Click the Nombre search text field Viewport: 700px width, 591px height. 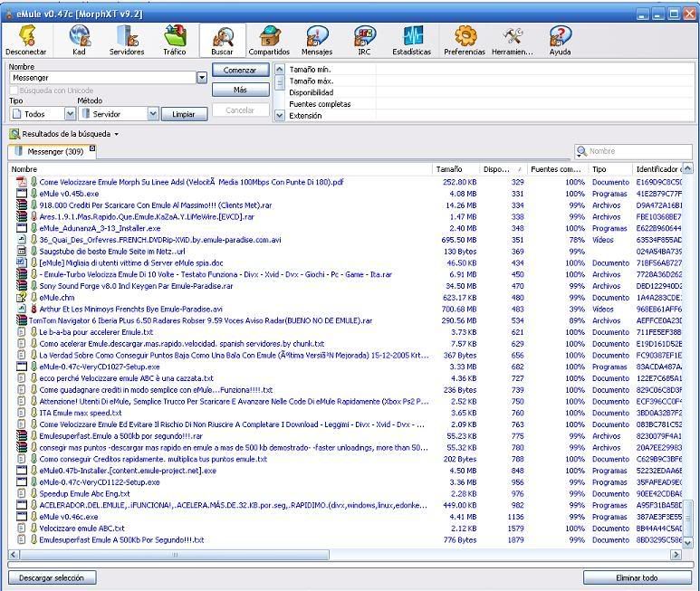(x=102, y=78)
